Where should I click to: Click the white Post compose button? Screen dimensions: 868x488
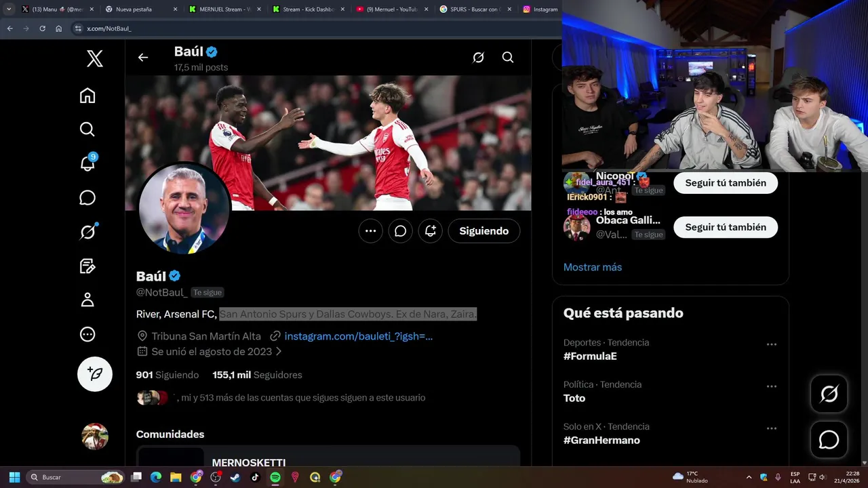(x=95, y=374)
